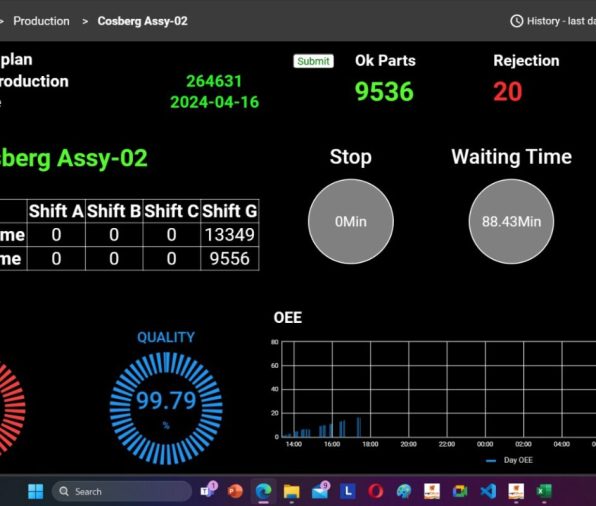Click the Rejection label
The height and width of the screenshot is (506, 596).
click(x=526, y=61)
